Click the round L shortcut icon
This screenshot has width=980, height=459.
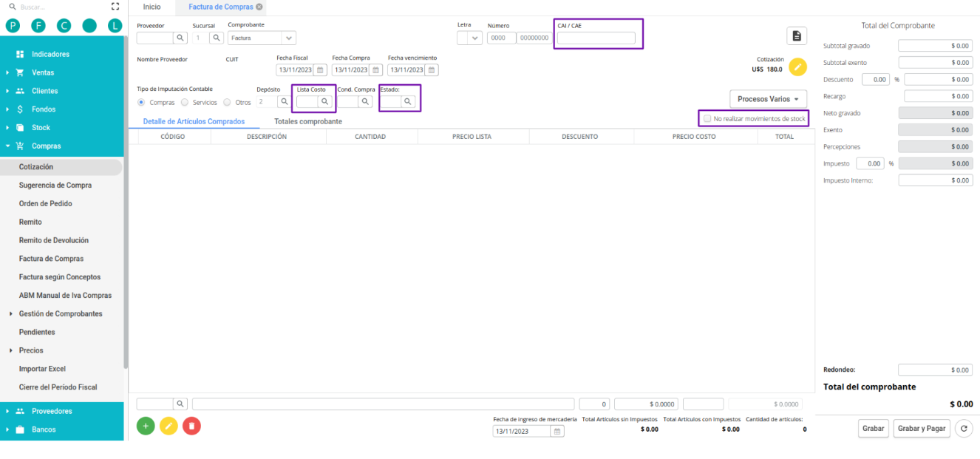[115, 25]
